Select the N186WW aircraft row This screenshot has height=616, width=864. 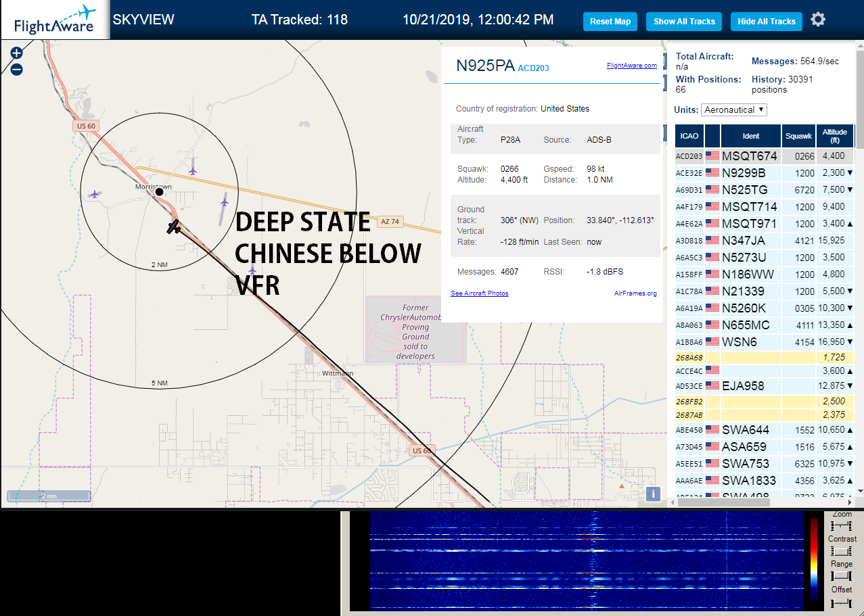pos(765,275)
